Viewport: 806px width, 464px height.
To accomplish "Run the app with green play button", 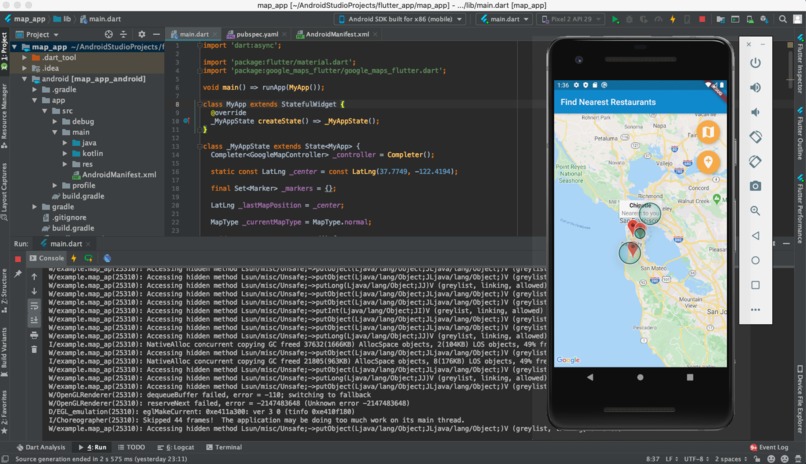I will coord(615,20).
